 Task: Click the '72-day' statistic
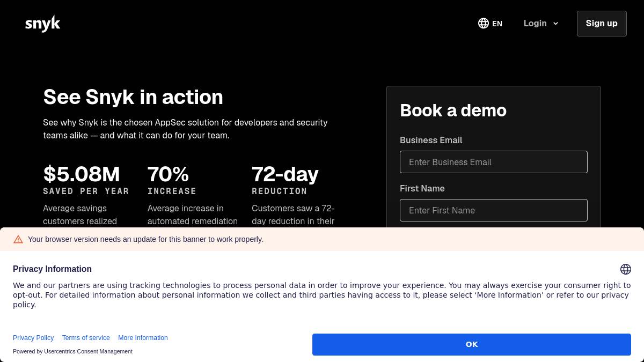tap(285, 174)
